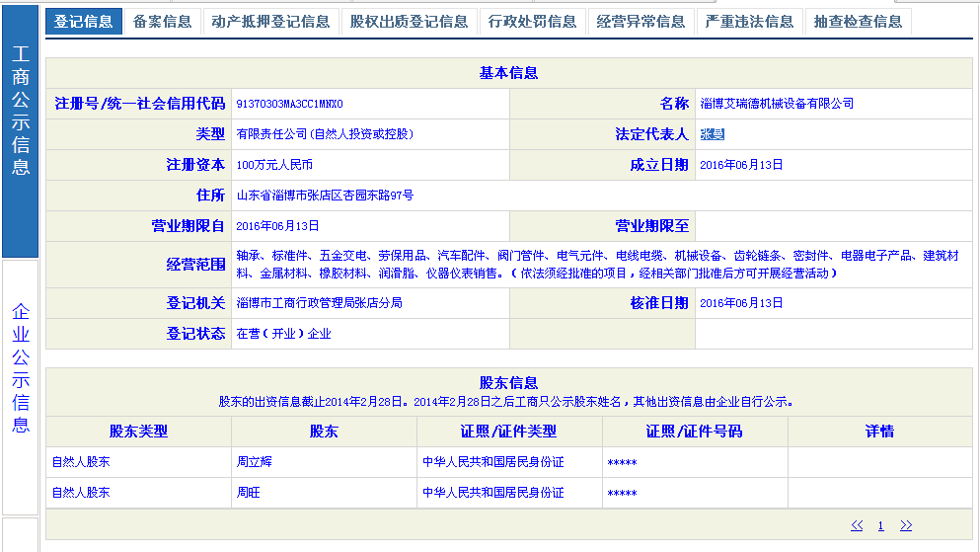View the 行政处罚信息 tab

[532, 21]
